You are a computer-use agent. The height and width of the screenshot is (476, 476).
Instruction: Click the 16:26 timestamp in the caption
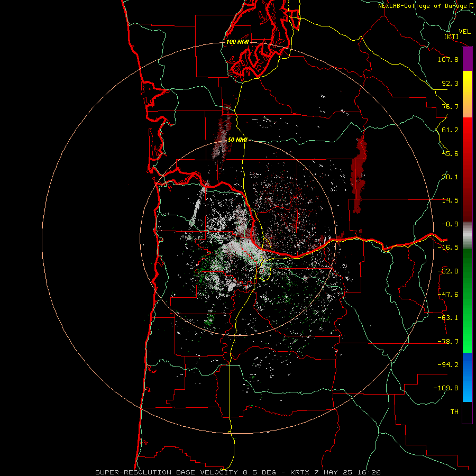(x=369, y=472)
